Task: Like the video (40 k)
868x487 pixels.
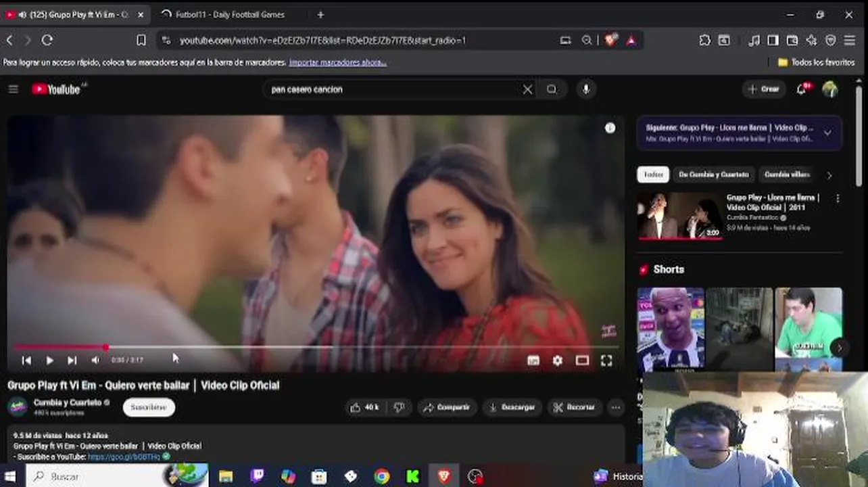Action: click(364, 407)
